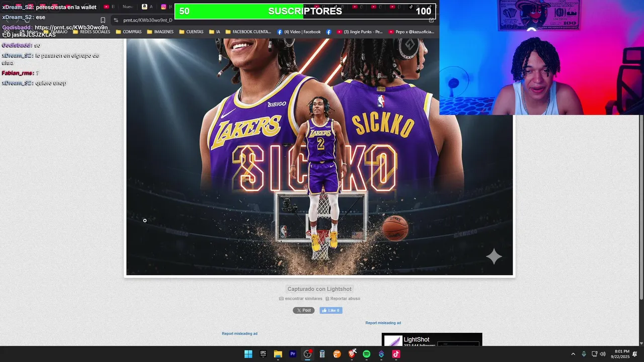Open the Windows Start menu

pyautogui.click(x=248, y=354)
